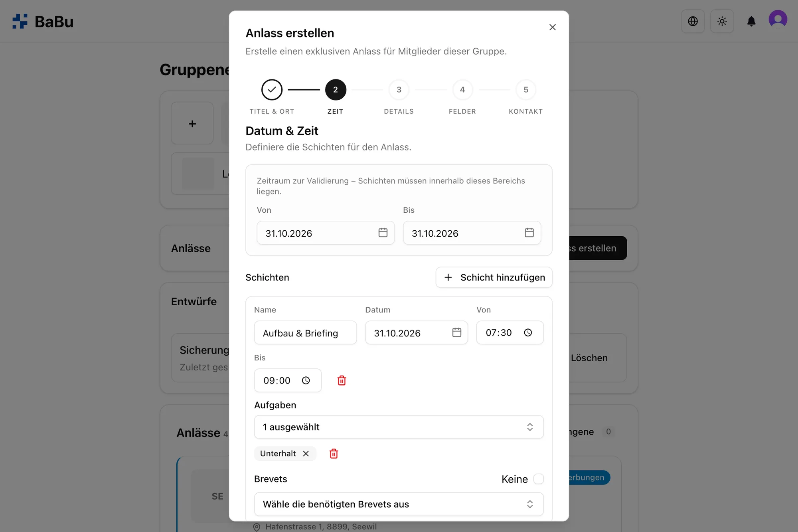The height and width of the screenshot is (532, 798).
Task: Open clock picker for shift Bis 09:00
Action: click(306, 380)
